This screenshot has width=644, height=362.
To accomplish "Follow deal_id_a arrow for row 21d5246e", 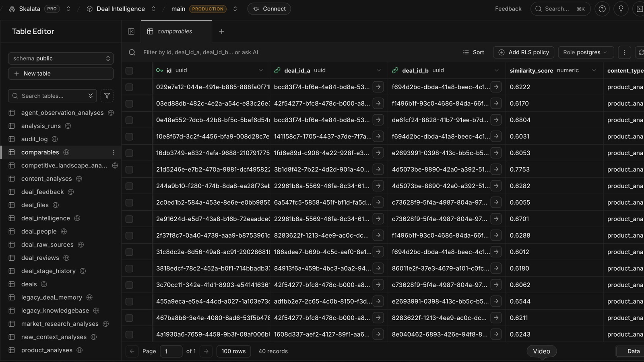I will coord(378,169).
